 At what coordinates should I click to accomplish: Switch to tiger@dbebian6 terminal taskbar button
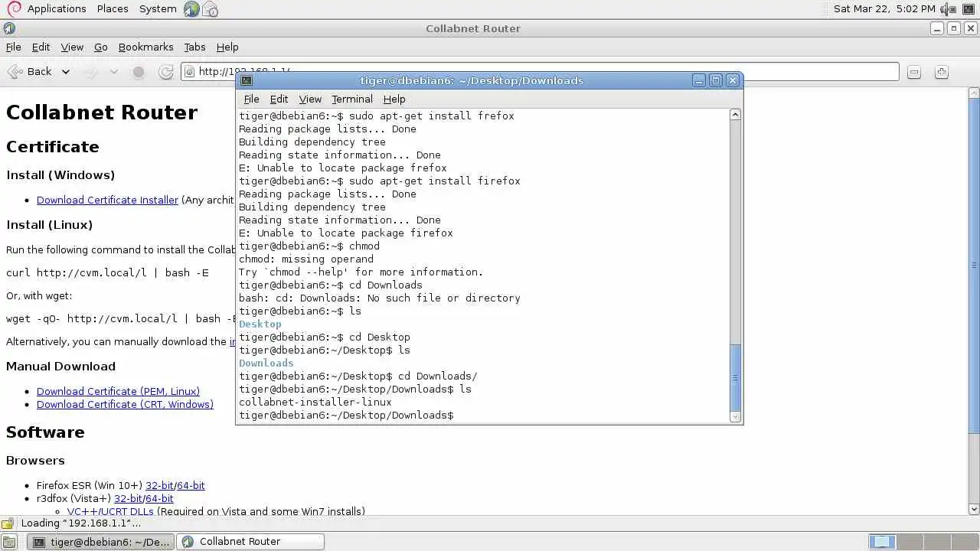coord(101,542)
